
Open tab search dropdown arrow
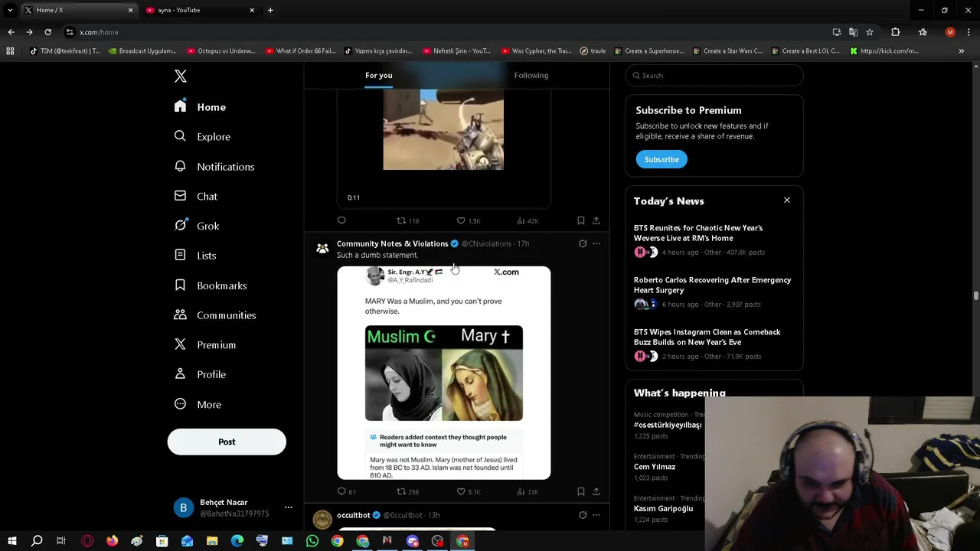point(10,10)
